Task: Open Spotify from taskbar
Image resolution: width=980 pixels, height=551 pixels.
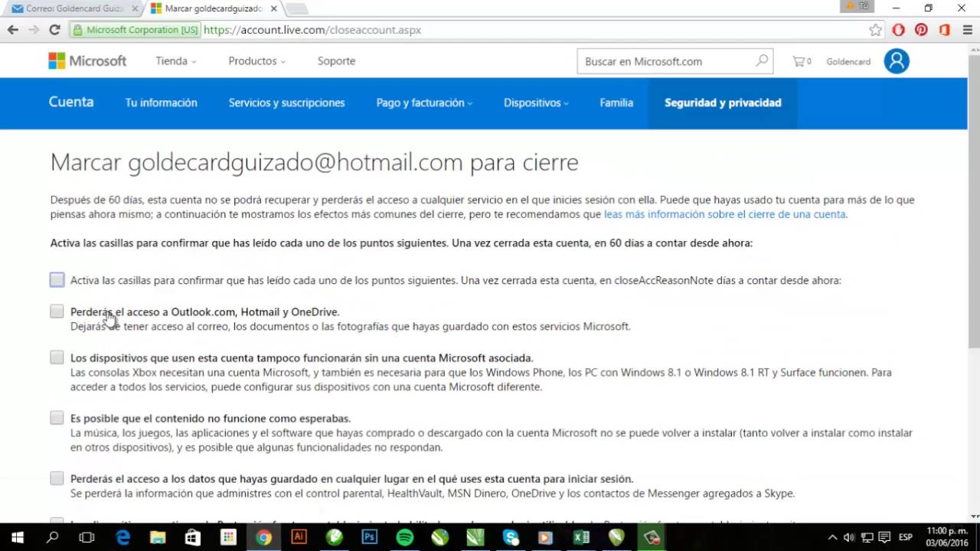Action: point(405,537)
